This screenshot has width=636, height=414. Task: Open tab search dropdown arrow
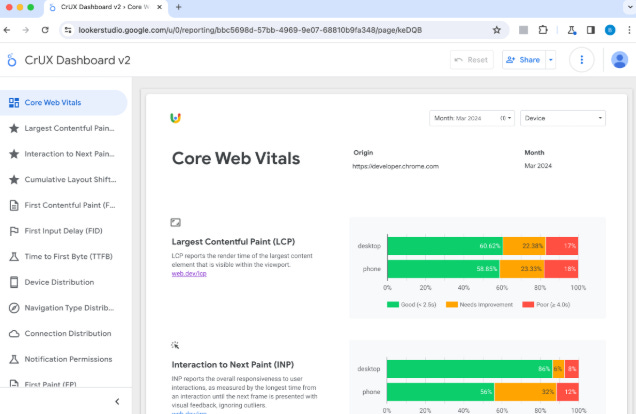(x=630, y=7)
